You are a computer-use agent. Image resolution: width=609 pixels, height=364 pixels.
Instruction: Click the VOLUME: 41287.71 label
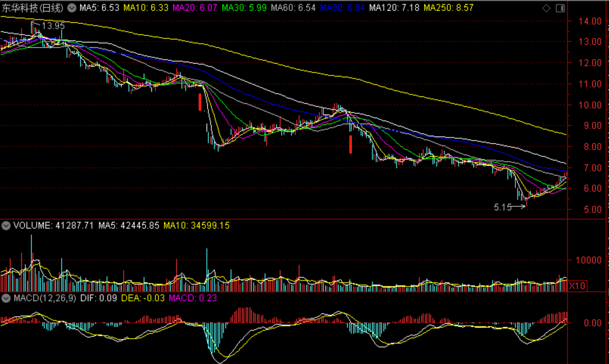54,225
